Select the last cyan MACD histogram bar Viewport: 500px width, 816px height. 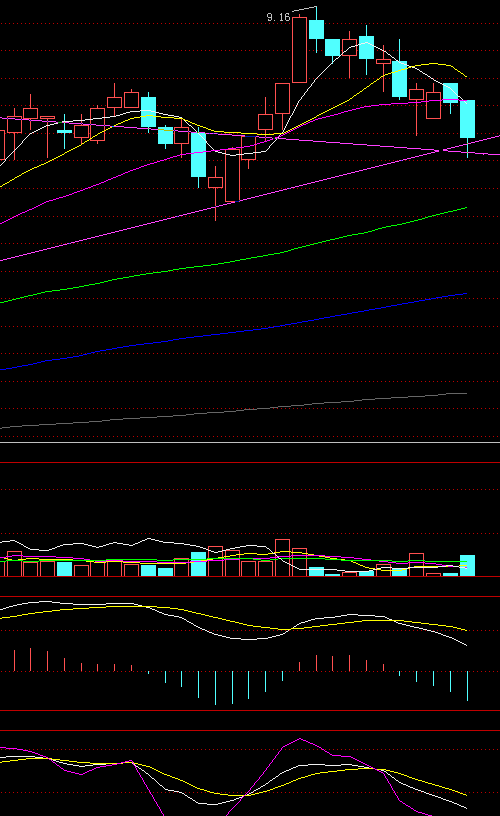[467, 686]
